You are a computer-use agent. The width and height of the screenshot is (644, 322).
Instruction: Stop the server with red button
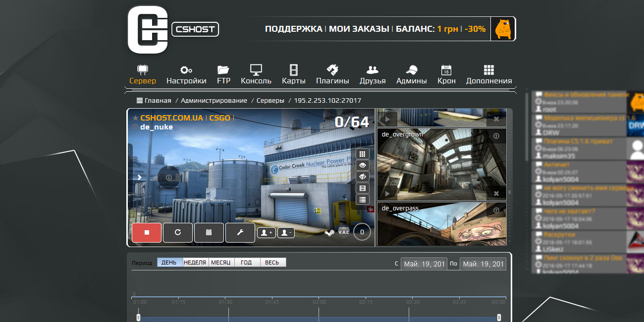coord(147,232)
